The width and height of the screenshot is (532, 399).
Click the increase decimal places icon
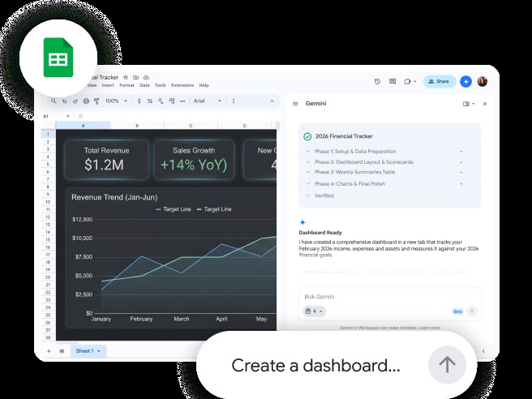click(171, 101)
